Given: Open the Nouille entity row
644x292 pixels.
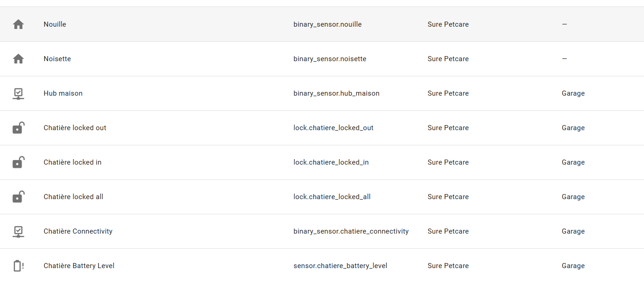Looking at the screenshot, I should [x=55, y=24].
